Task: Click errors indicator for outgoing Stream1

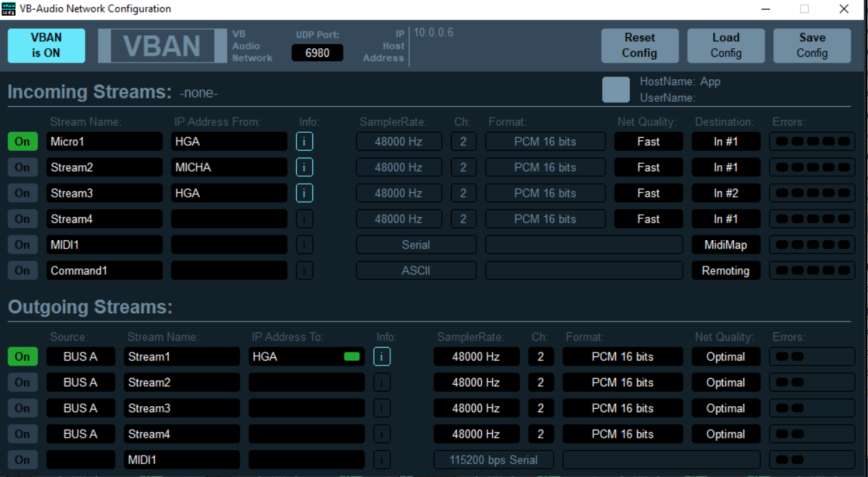Action: pos(812,357)
